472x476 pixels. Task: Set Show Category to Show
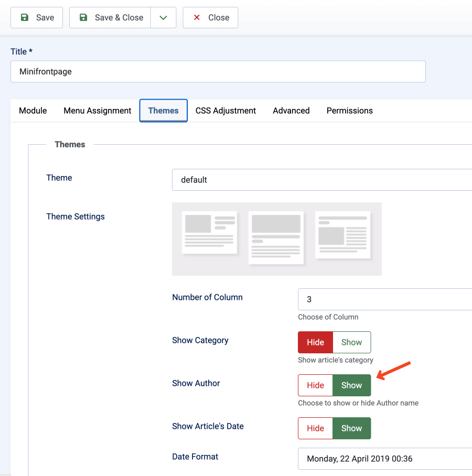click(x=351, y=342)
